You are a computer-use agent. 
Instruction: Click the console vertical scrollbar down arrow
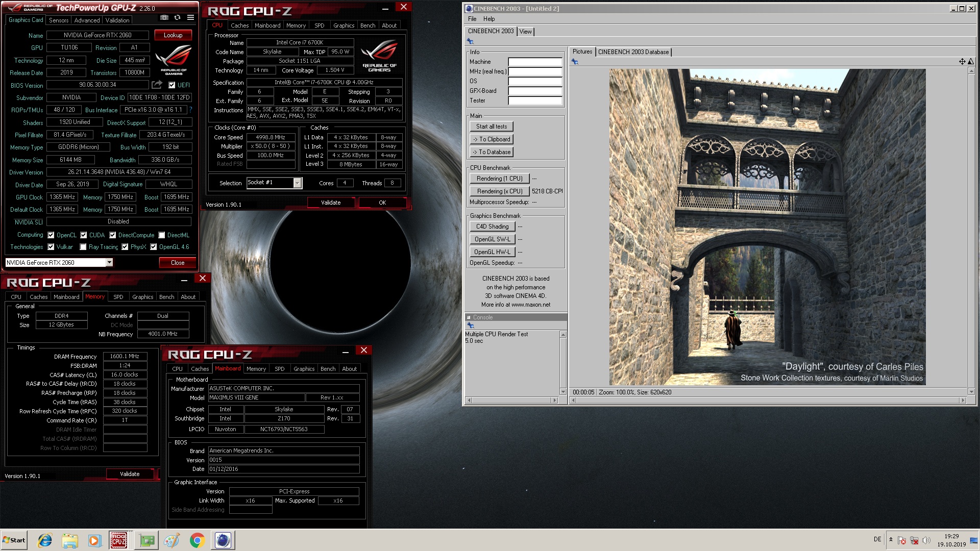pos(563,392)
